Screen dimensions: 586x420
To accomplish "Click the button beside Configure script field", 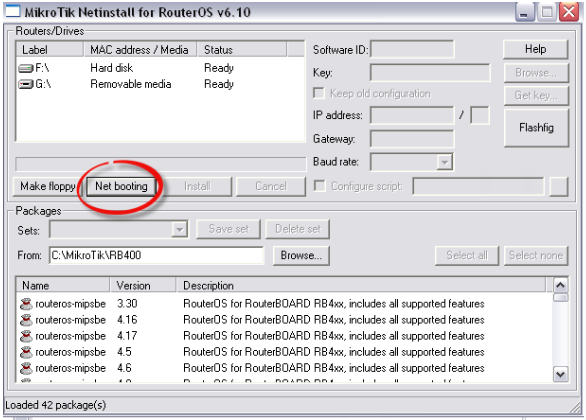I will [559, 186].
